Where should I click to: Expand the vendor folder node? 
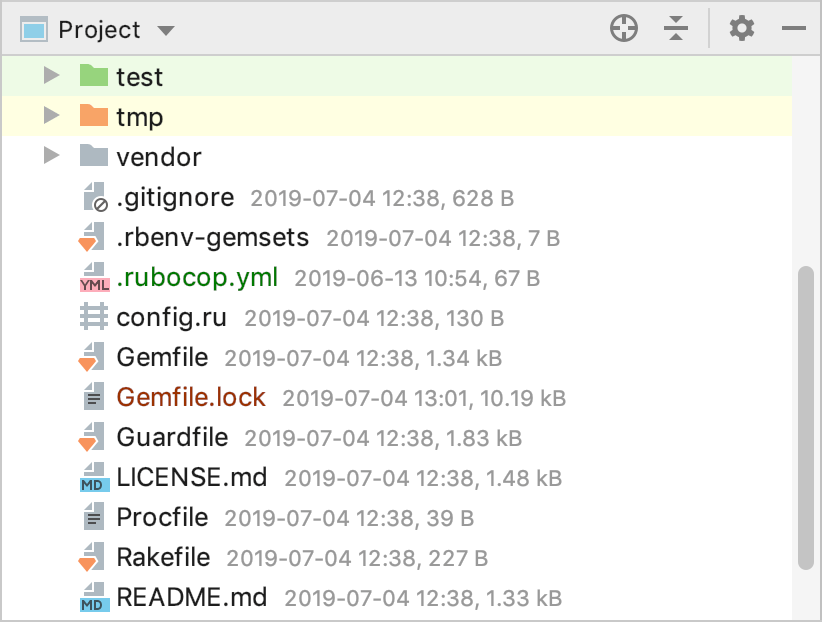51,156
